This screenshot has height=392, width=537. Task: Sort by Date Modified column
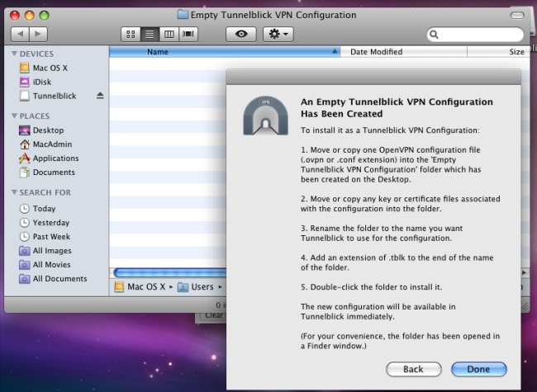tap(376, 51)
